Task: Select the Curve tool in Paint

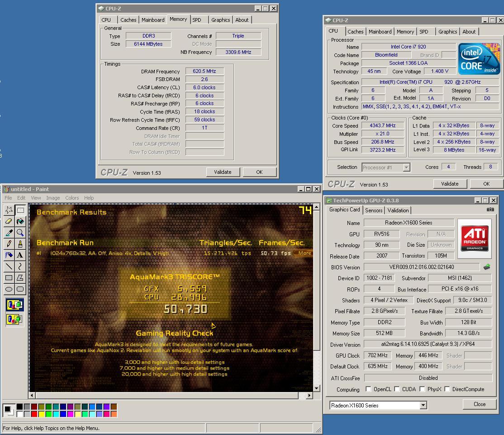Action: (20, 266)
